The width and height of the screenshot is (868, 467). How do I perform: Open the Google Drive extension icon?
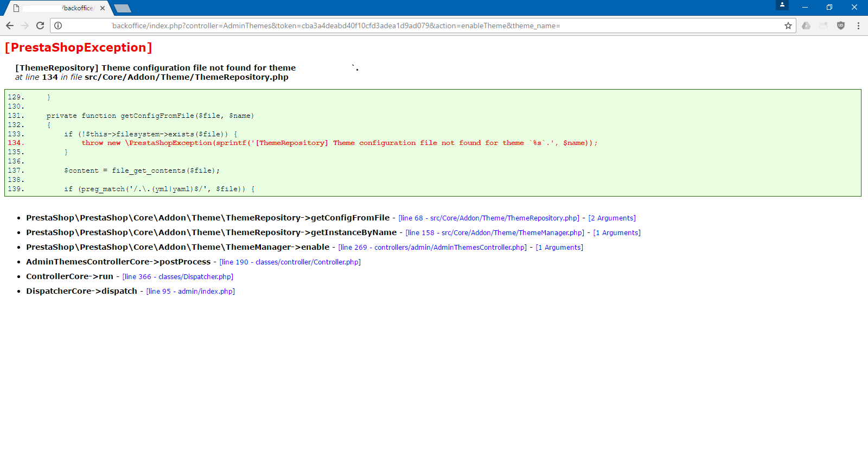point(806,26)
